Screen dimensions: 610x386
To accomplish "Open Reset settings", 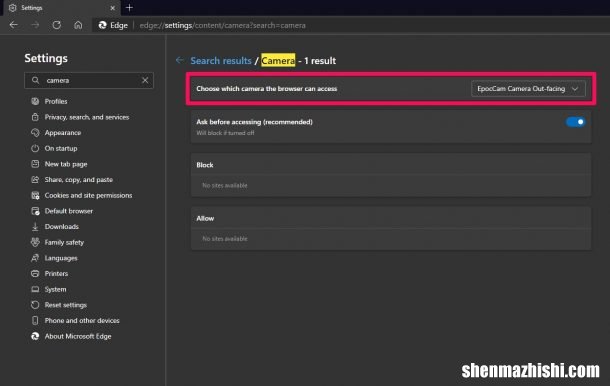I will click(65, 305).
